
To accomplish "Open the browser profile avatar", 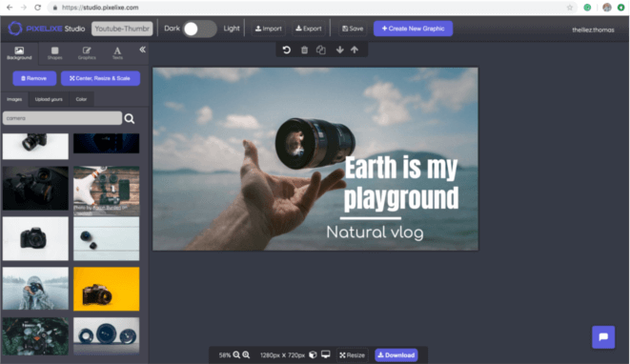I will point(607,8).
